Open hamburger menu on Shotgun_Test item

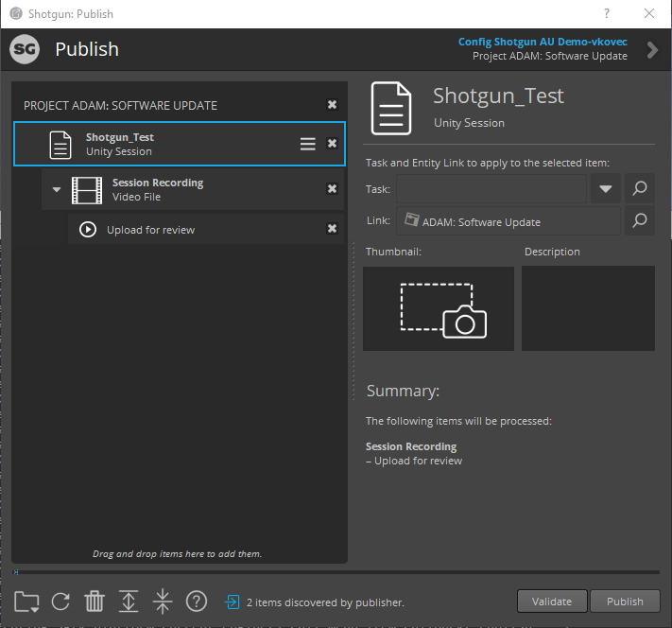[x=308, y=144]
